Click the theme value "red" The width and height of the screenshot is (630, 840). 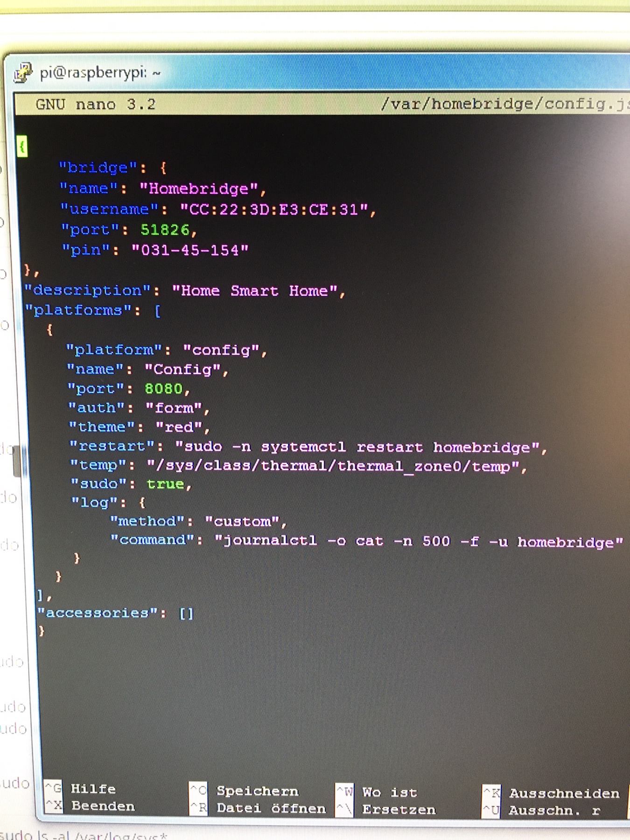click(179, 427)
